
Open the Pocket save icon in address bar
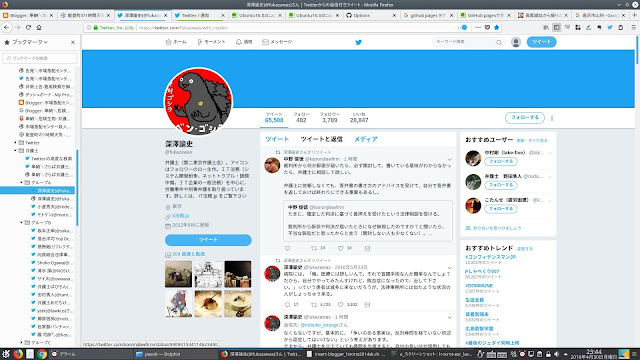tap(487, 27)
